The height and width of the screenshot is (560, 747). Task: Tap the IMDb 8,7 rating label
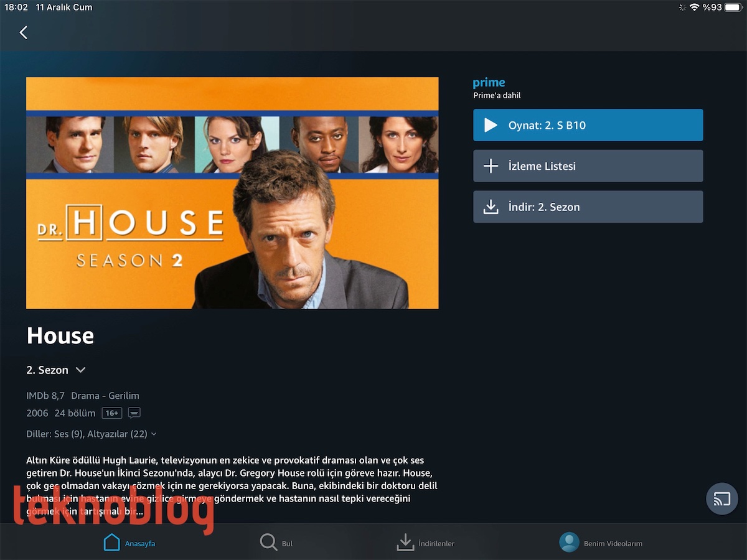(x=45, y=396)
